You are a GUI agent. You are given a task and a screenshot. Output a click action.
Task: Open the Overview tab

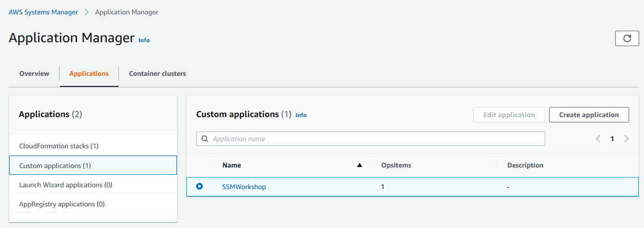click(x=34, y=73)
